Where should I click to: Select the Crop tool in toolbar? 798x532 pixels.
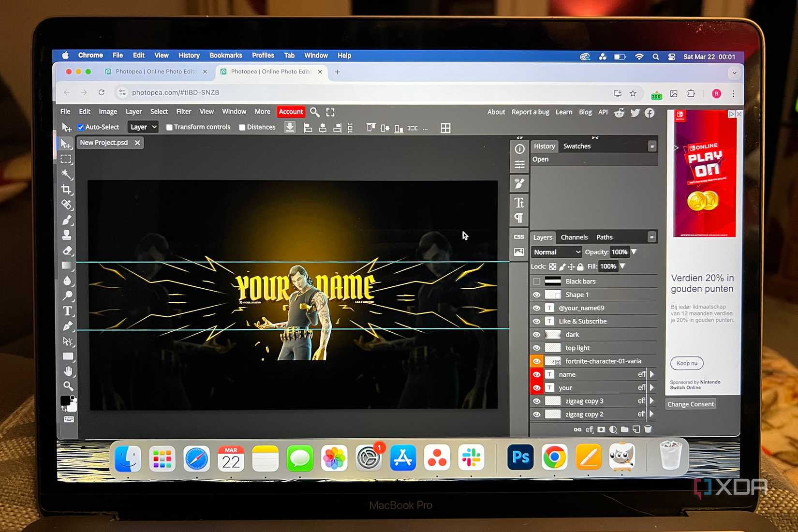pos(67,189)
